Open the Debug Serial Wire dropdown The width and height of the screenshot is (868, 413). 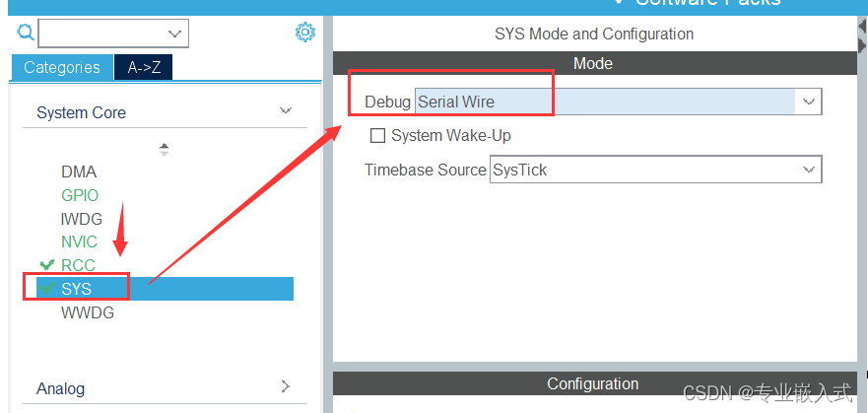pyautogui.click(x=619, y=102)
